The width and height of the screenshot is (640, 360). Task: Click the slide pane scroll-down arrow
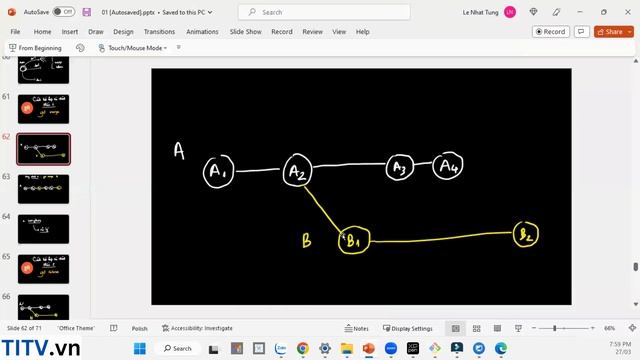click(x=636, y=304)
